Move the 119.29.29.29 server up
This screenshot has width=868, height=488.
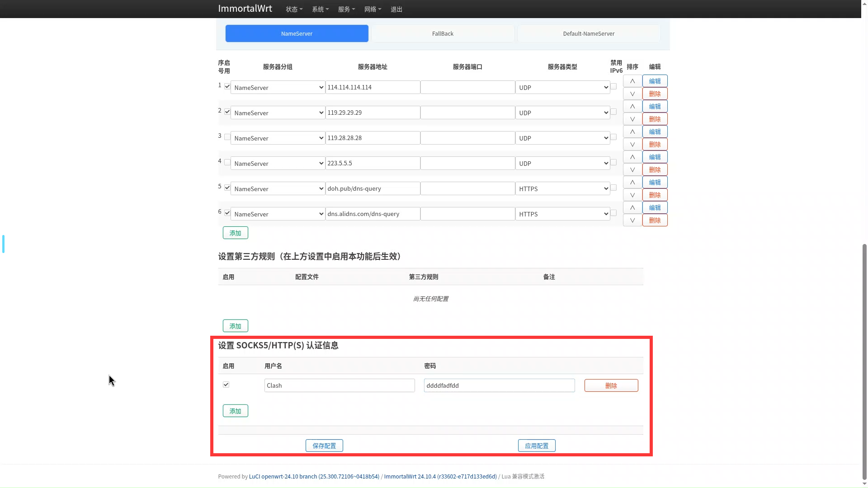point(632,106)
